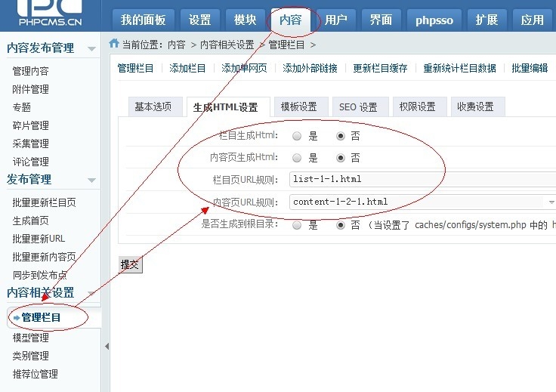Open 我的面板 top menu

144,20
